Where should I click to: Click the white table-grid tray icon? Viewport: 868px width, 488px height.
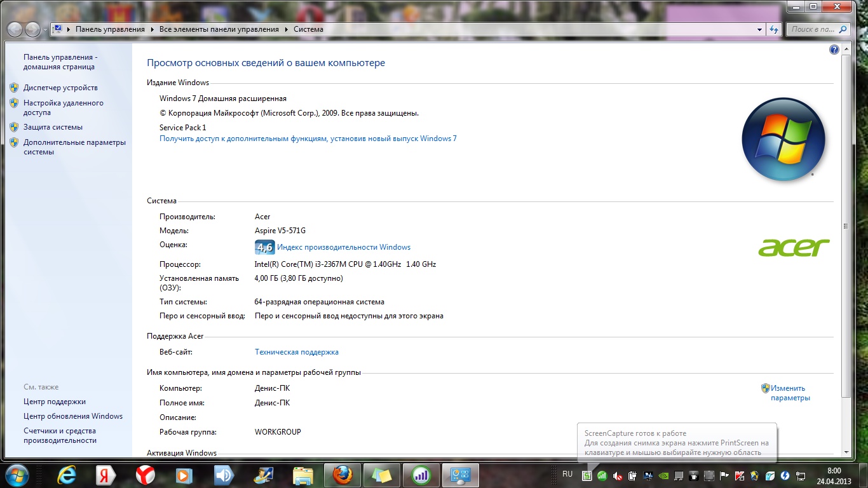709,475
